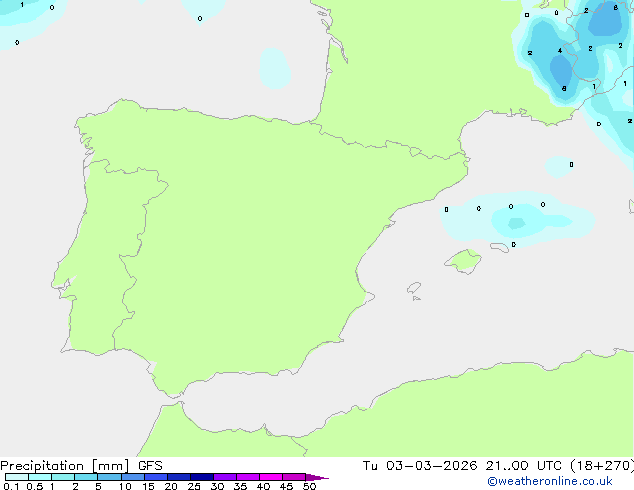
Task: Click Menorca island on the map
Action: click(x=499, y=247)
